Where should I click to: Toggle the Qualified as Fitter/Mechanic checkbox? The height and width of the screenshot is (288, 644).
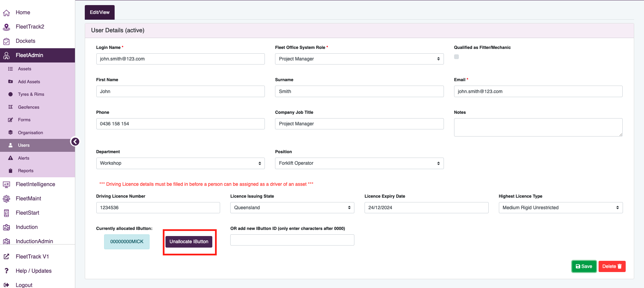pyautogui.click(x=456, y=57)
